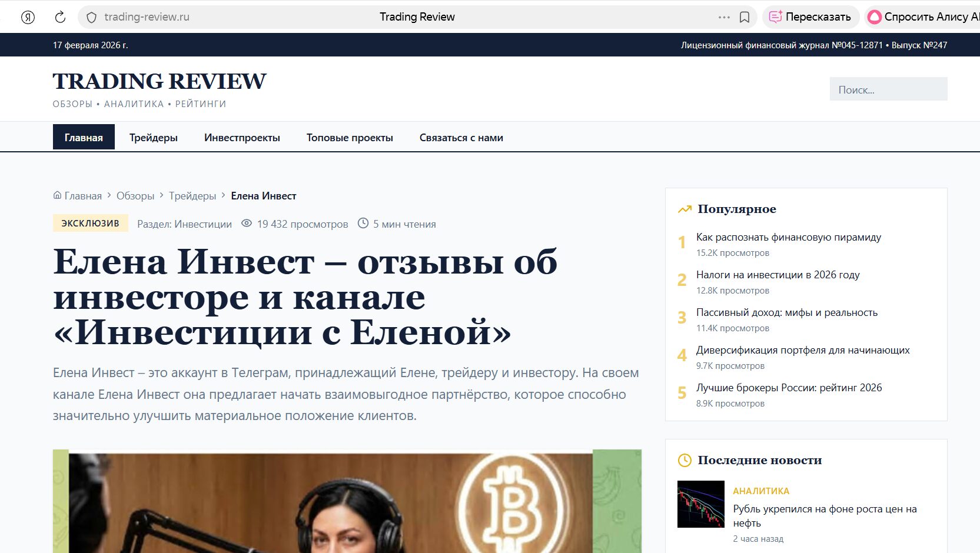Click the Пересказать summary button

point(810,17)
